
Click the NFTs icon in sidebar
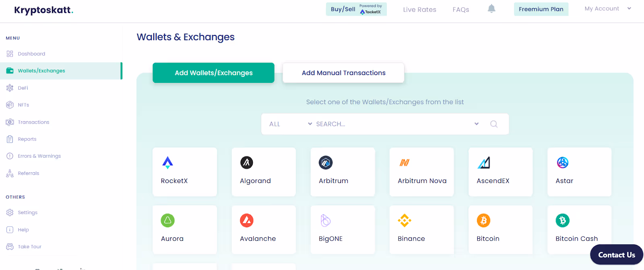click(x=10, y=105)
